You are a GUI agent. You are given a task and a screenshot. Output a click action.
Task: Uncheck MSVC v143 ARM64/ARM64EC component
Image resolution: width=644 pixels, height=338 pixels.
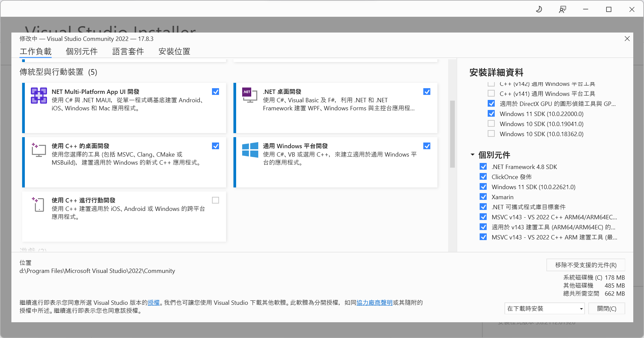coord(483,217)
